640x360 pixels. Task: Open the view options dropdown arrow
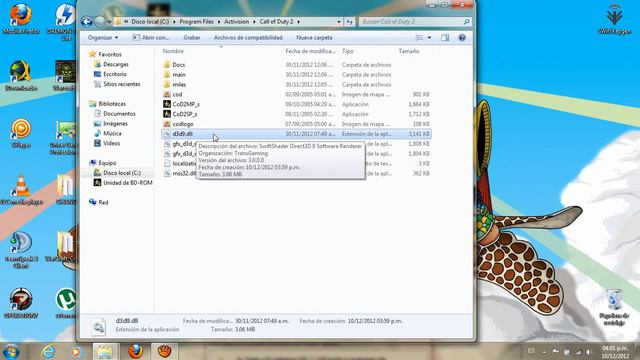coord(429,38)
